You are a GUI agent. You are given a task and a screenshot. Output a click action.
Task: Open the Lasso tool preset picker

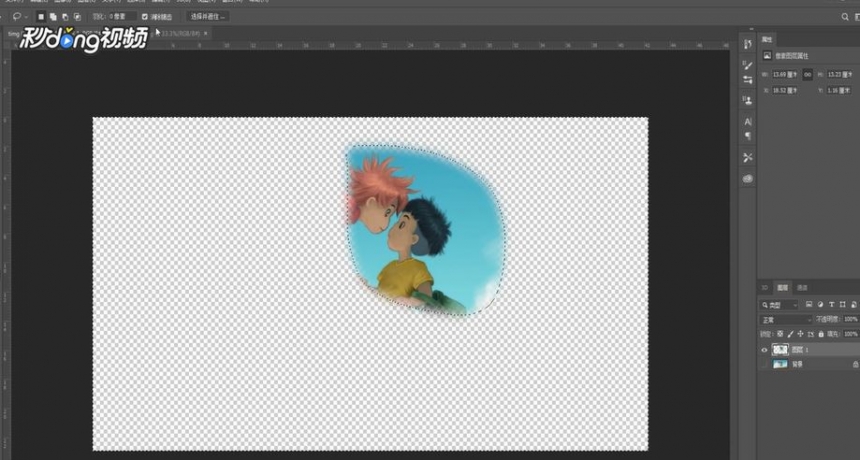(20, 17)
